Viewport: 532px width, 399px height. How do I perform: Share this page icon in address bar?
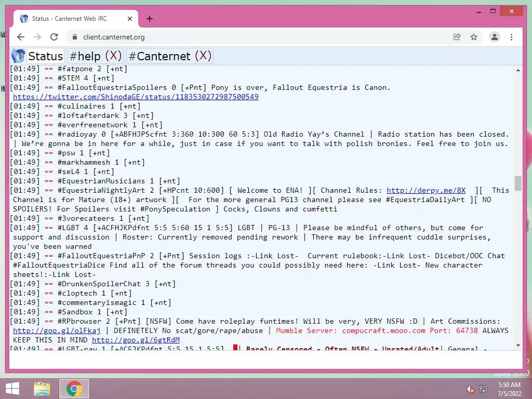click(x=457, y=37)
